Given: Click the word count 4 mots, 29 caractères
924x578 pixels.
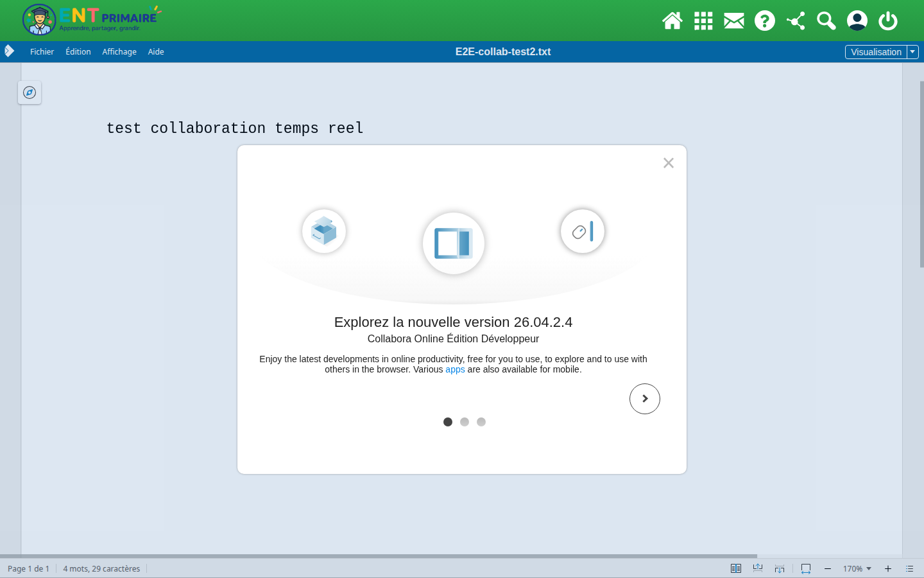Looking at the screenshot, I should click(101, 568).
